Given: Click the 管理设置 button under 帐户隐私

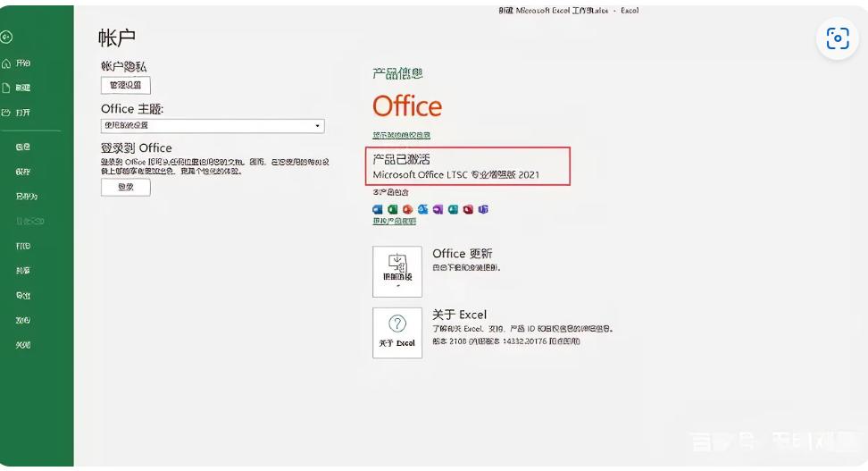Looking at the screenshot, I should coord(126,85).
